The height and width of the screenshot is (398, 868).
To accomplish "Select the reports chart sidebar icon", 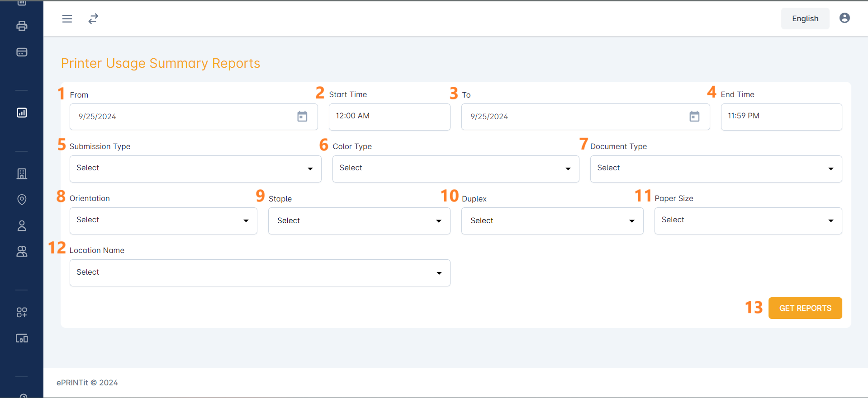I will 22,112.
